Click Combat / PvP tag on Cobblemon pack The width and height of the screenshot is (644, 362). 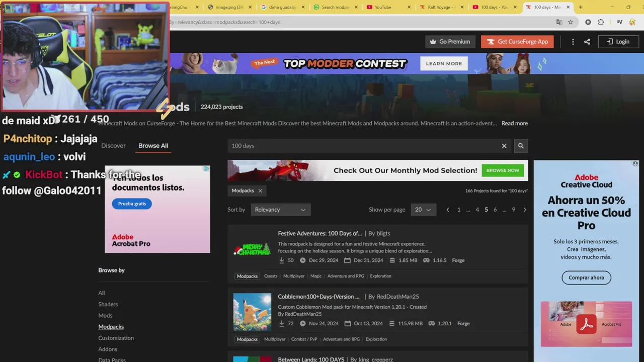[304, 339]
